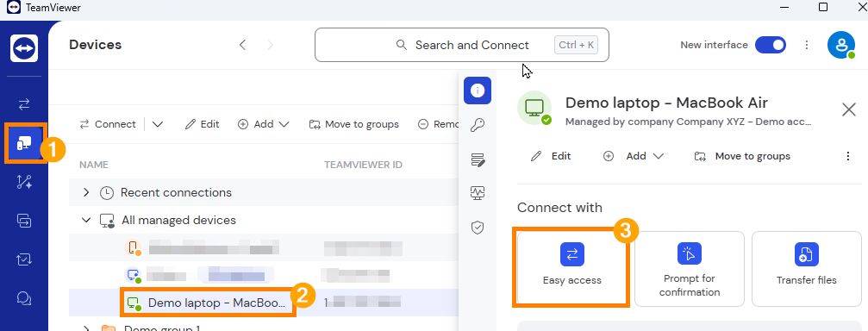
Task: Collapse the All managed devices group
Action: pos(86,220)
